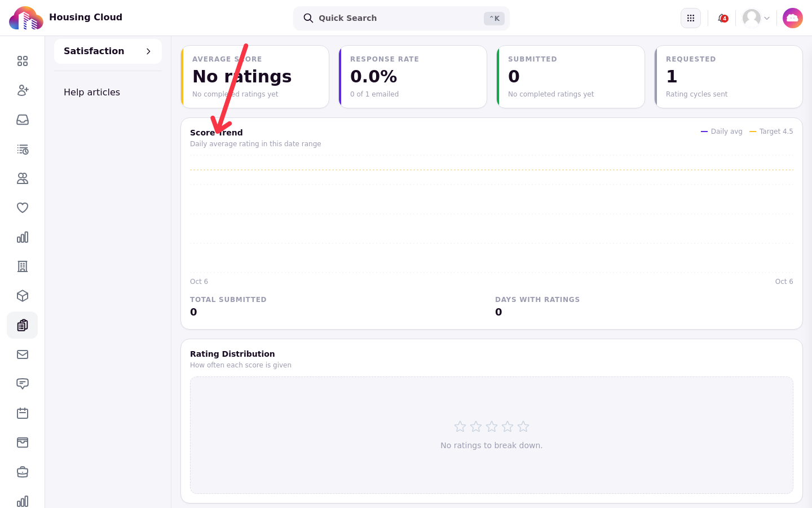Open the briefcase icon in sidebar
Image resolution: width=812 pixels, height=508 pixels.
click(x=23, y=472)
